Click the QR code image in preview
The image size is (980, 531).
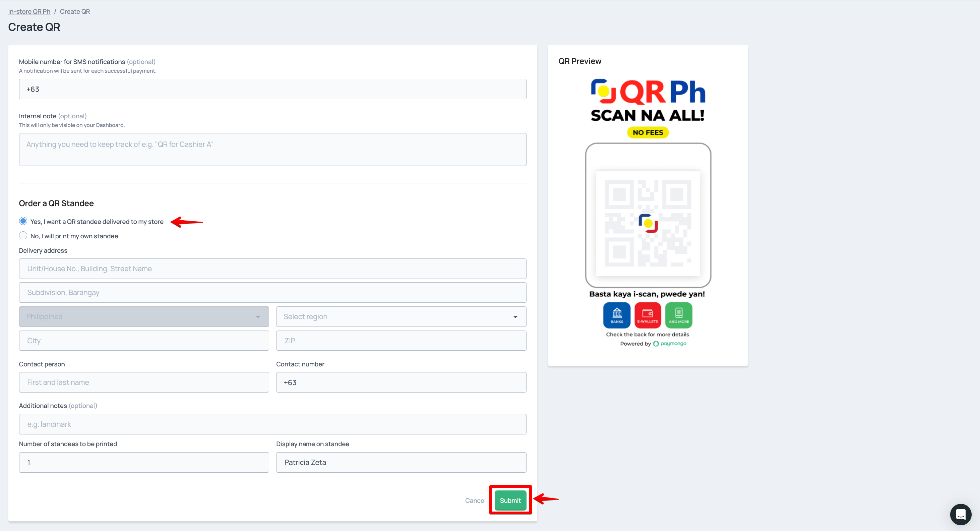pyautogui.click(x=648, y=223)
